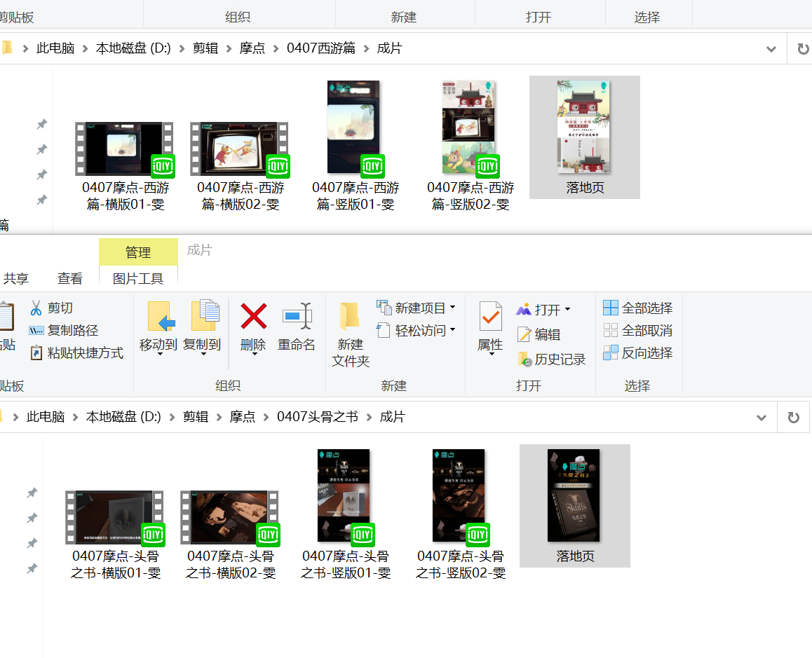The width and height of the screenshot is (812, 658).
Task: Go to 此电脑 in 头骨之书 window breadcrumb
Action: click(46, 417)
